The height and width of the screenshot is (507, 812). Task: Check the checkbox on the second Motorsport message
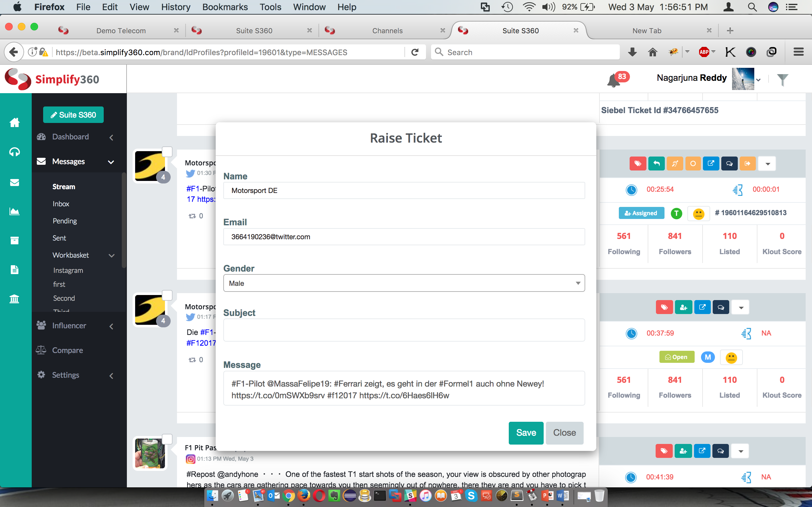tap(167, 295)
